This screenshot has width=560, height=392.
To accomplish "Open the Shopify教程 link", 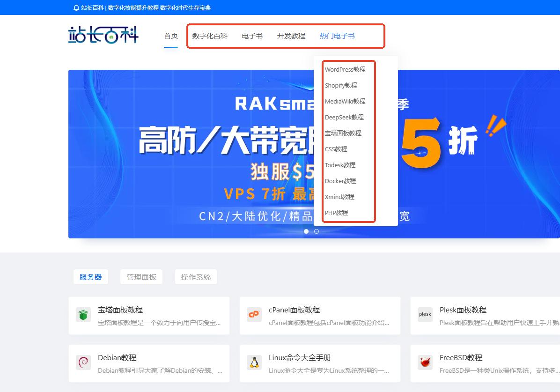I will [x=341, y=85].
